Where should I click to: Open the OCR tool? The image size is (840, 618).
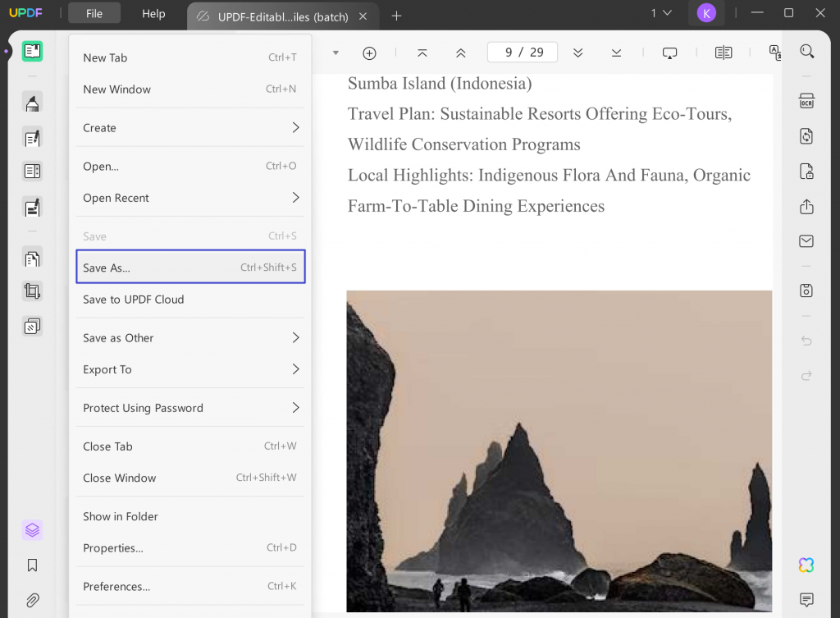806,100
